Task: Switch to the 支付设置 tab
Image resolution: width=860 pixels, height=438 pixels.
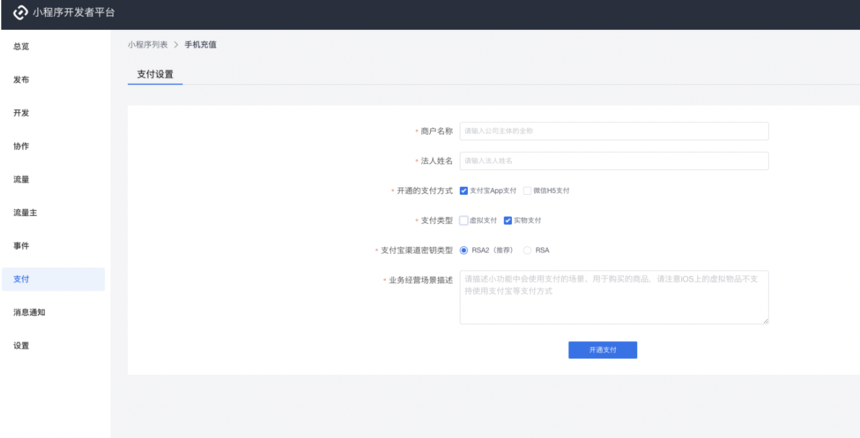Action: pos(155,75)
